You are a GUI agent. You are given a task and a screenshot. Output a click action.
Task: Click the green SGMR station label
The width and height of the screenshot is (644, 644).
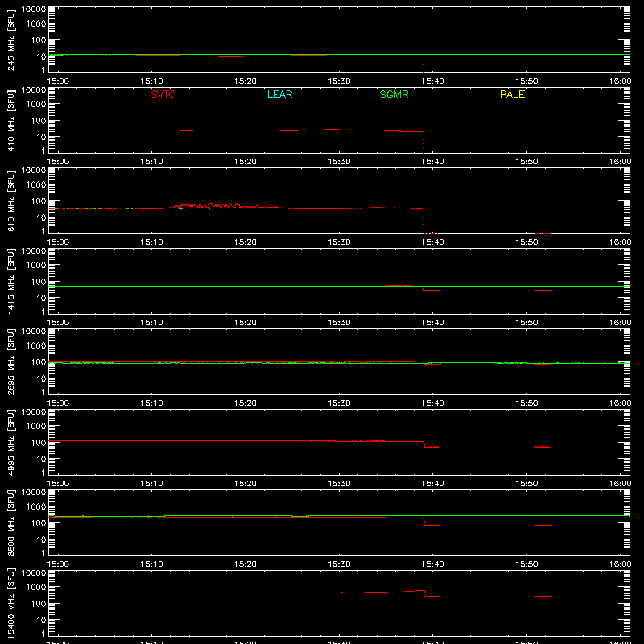point(394,94)
